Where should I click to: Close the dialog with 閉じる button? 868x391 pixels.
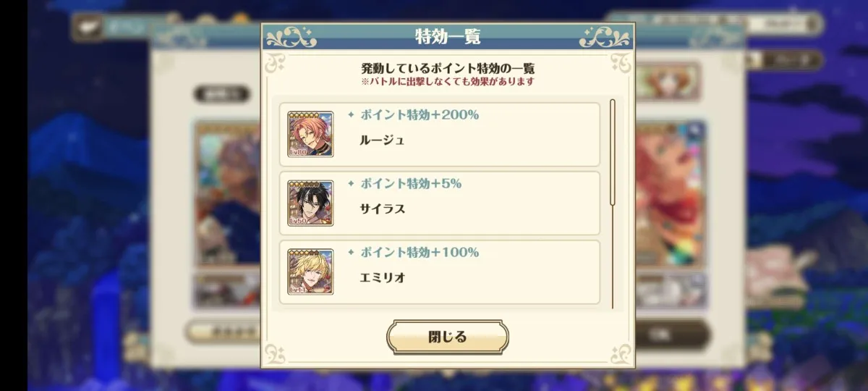pos(448,337)
